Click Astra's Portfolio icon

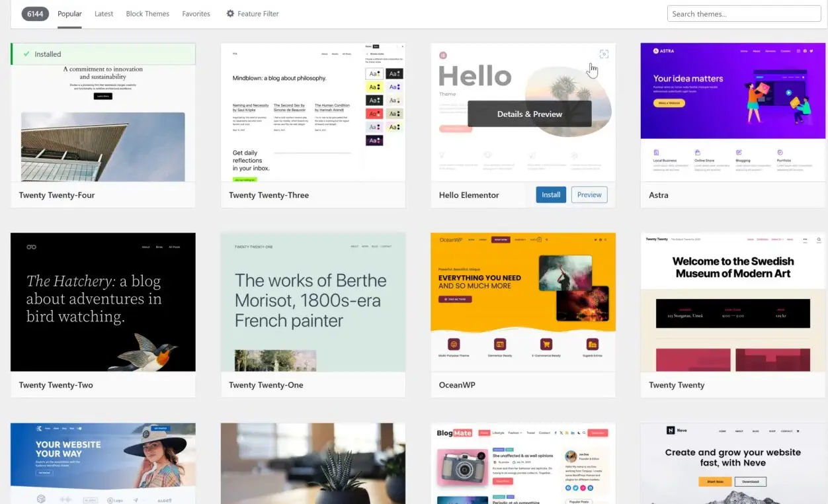click(x=780, y=152)
